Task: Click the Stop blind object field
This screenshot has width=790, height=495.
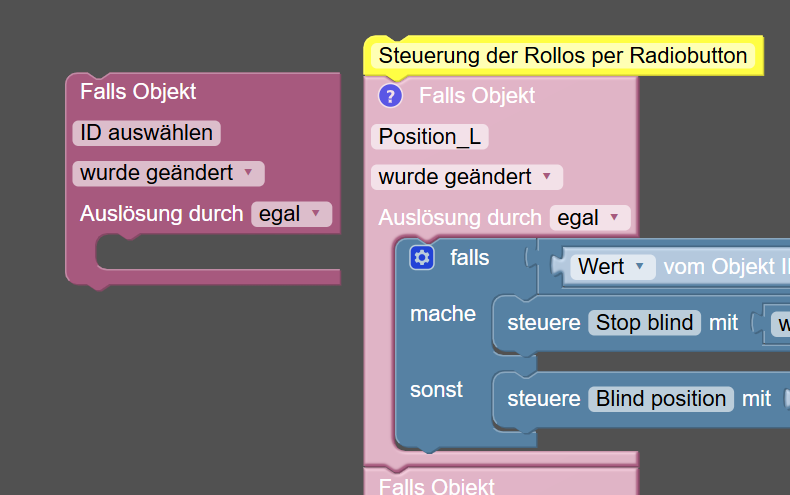Action: point(644,323)
